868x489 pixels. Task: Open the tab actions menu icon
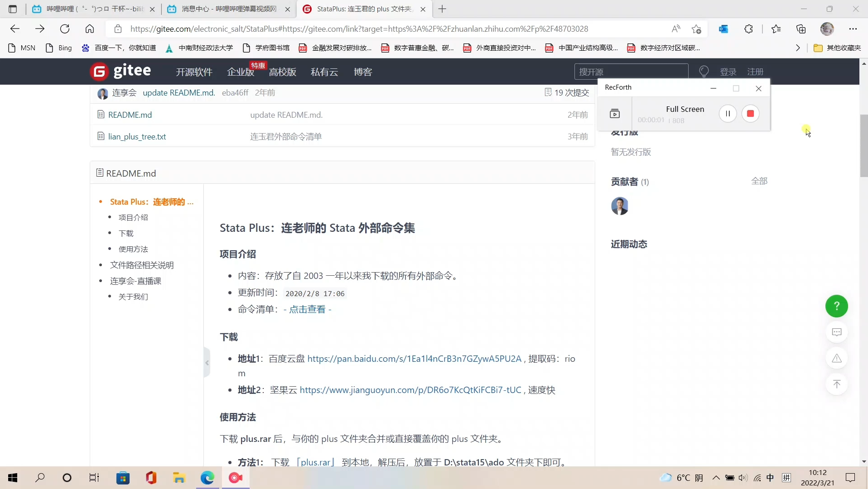(x=13, y=9)
